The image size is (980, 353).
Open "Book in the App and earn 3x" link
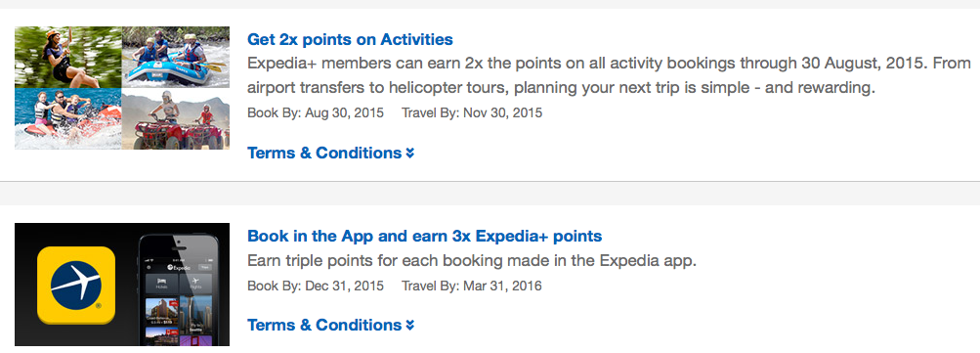pos(424,236)
